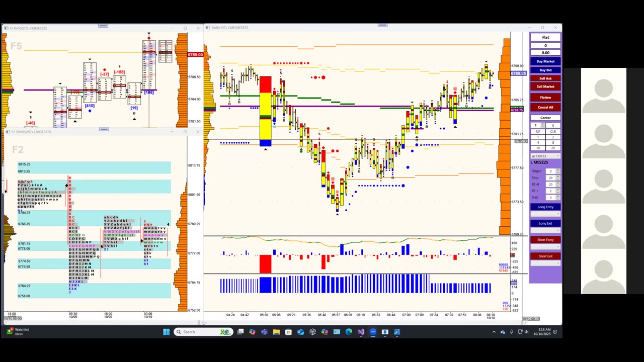The height and width of the screenshot is (362, 644).
Task: Flatten the current position
Action: [x=545, y=98]
